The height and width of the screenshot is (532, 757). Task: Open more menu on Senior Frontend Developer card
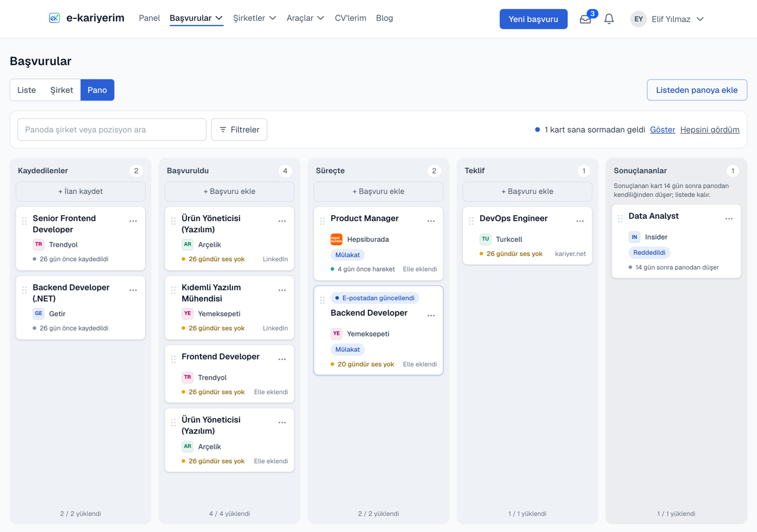133,221
